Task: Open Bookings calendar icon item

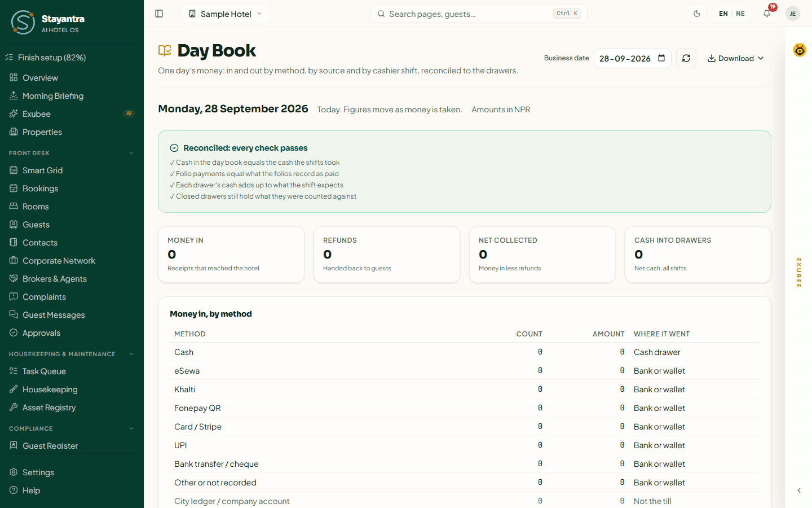Action: [72, 189]
